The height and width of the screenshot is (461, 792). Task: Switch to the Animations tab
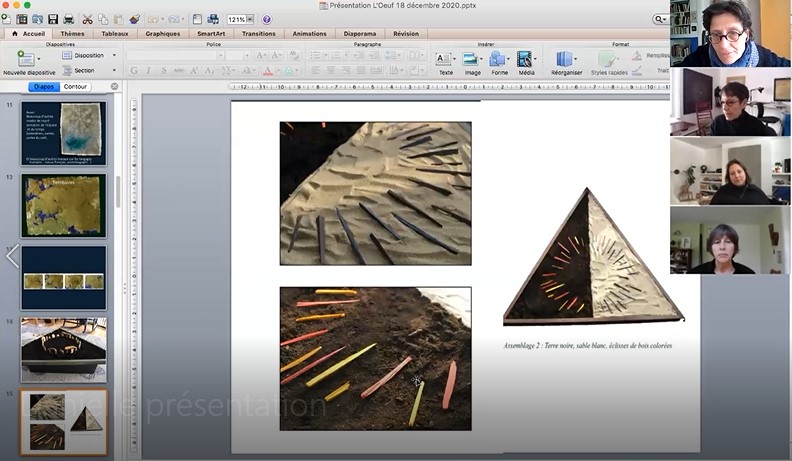[309, 33]
